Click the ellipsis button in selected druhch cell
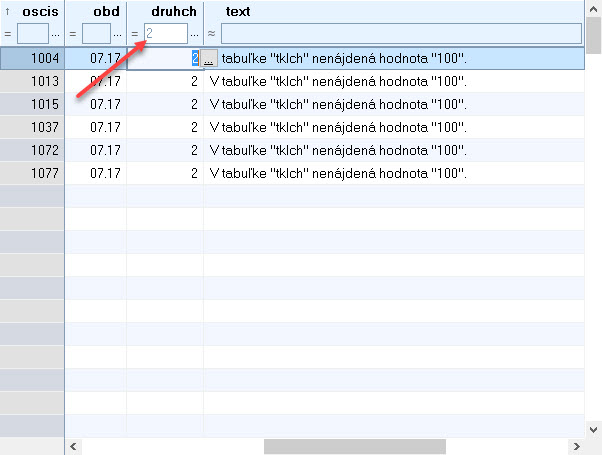Image resolution: width=602 pixels, height=455 pixels. 208,59
